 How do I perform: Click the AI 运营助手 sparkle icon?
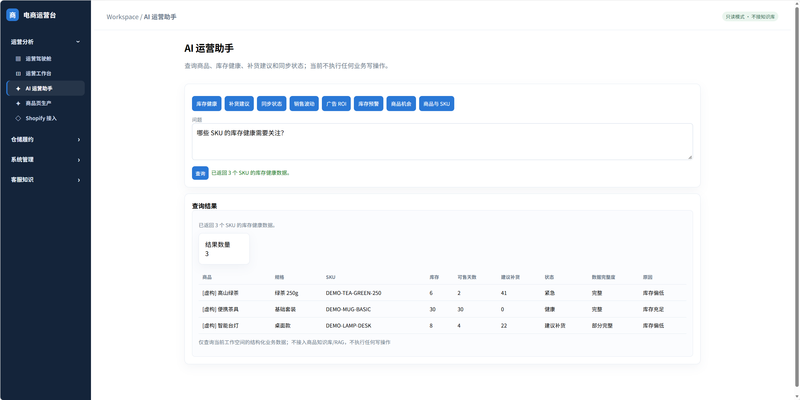[x=18, y=88]
